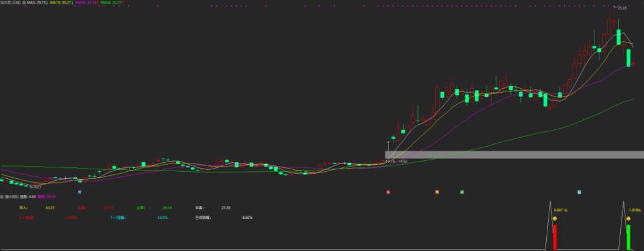The height and width of the screenshot is (251, 644).
Task: Click the 35.65 high price label
Action: (622, 8)
